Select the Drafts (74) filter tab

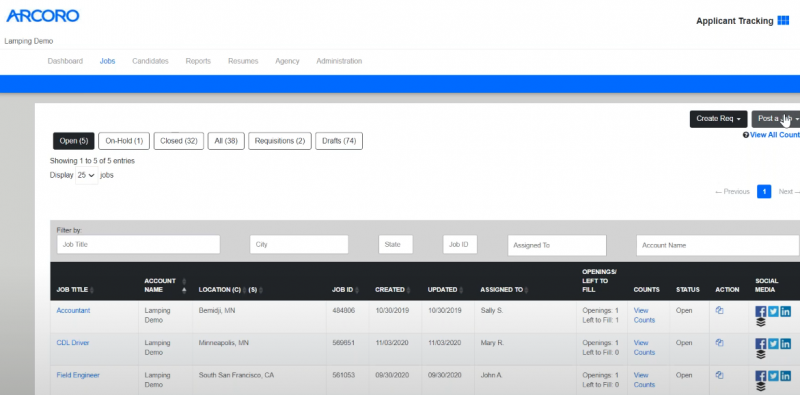point(339,141)
